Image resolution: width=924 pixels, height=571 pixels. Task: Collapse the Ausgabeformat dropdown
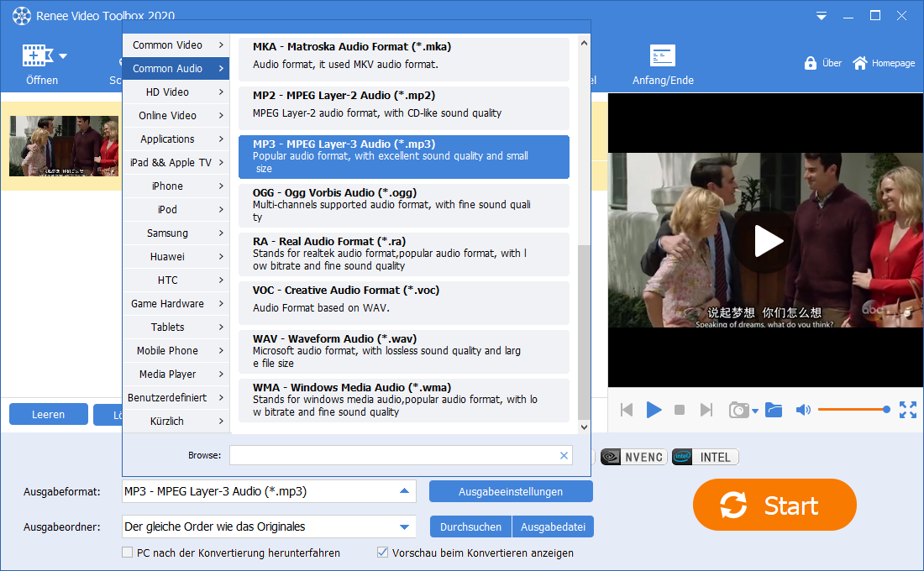coord(404,491)
